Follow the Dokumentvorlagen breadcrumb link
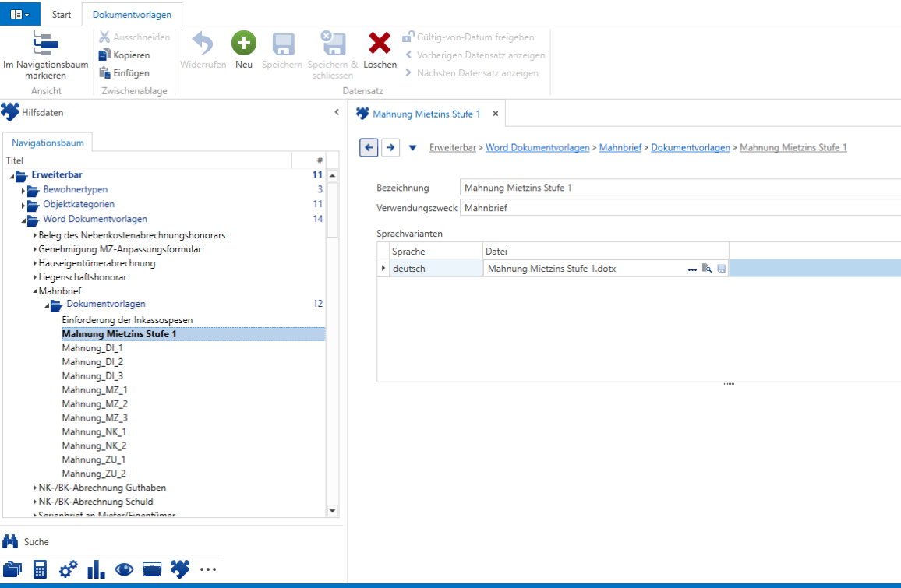Image resolution: width=901 pixels, height=588 pixels. point(691,147)
